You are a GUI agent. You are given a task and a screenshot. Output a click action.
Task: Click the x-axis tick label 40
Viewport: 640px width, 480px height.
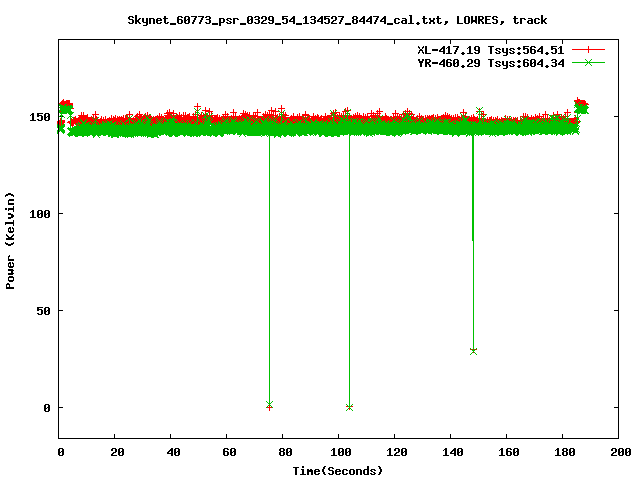[x=173, y=452]
